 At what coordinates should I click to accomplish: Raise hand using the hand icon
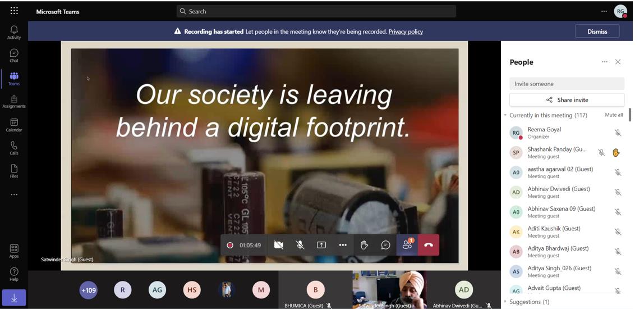coord(364,245)
